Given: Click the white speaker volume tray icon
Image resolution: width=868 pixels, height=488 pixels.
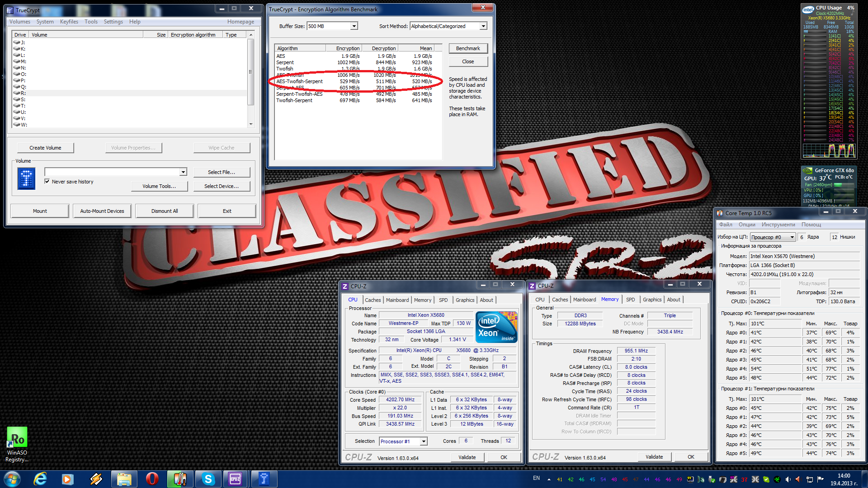Looking at the screenshot, I should 788,479.
